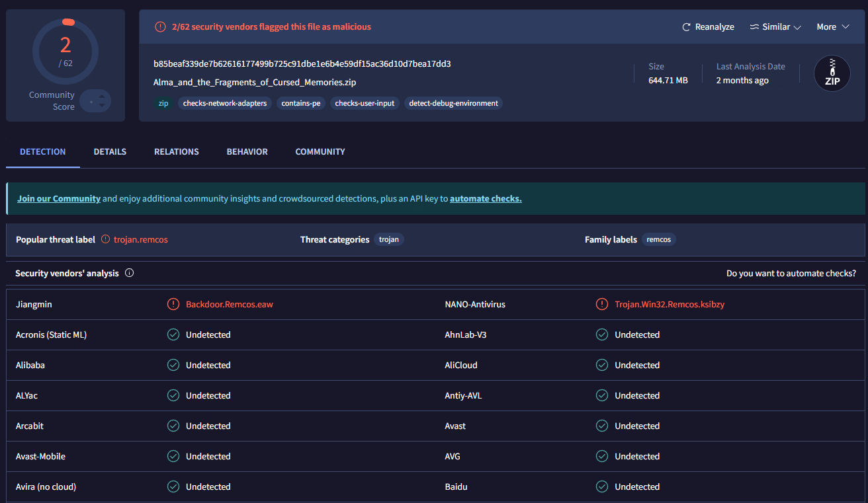868x503 pixels.
Task: Upvote the community score with up arrow
Action: pos(102,97)
